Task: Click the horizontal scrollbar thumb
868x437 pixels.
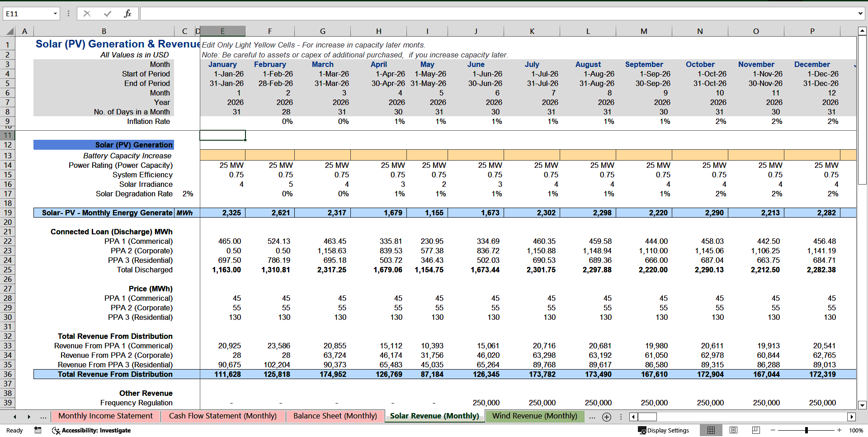Action: coord(647,417)
